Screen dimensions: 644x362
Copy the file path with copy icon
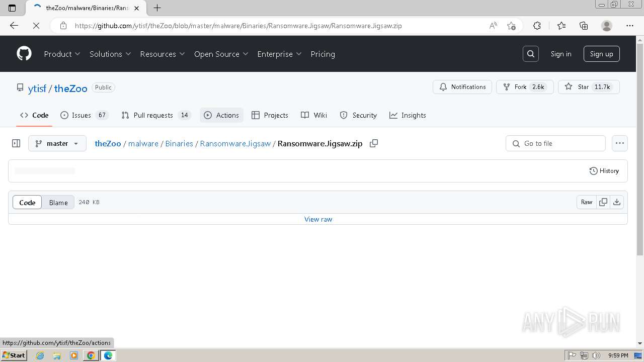374,143
